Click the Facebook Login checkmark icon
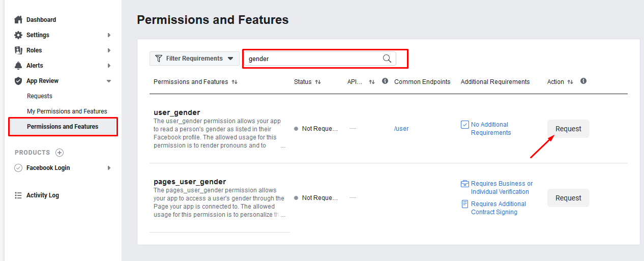This screenshot has width=644, height=261. coord(18,168)
